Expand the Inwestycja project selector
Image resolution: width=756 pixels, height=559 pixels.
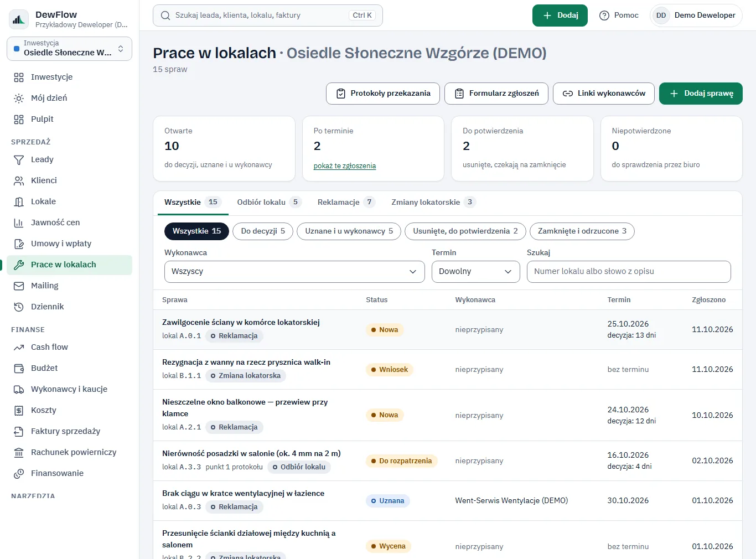(69, 49)
